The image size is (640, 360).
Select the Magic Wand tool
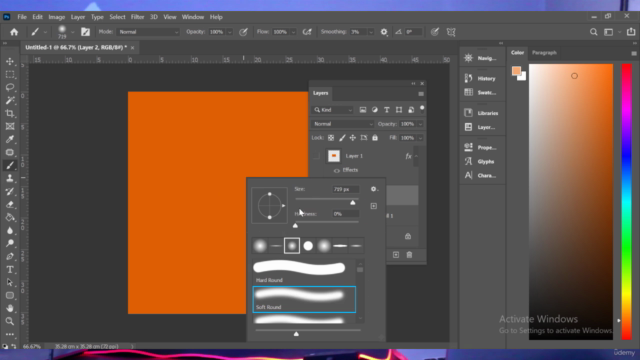(10, 100)
